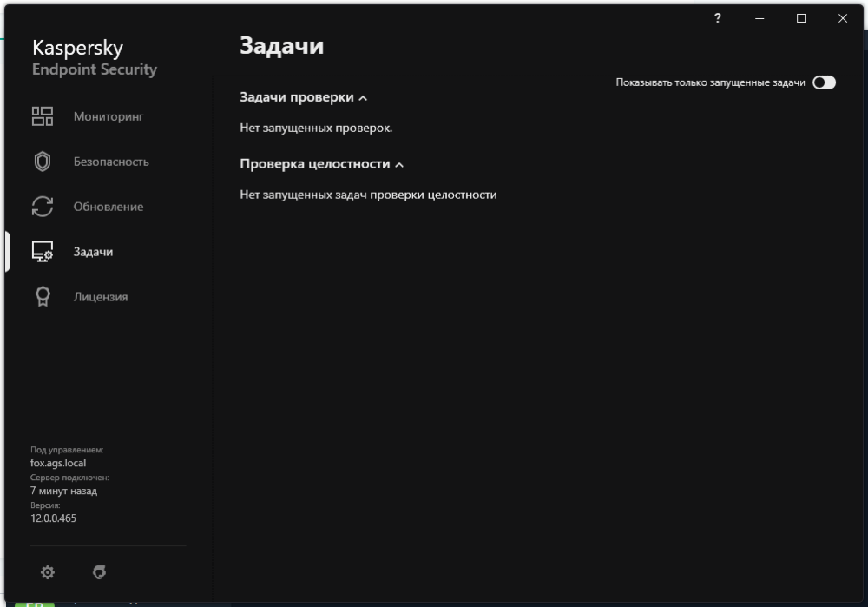Switch to the Обновление section
The height and width of the screenshot is (607, 868).
point(108,207)
